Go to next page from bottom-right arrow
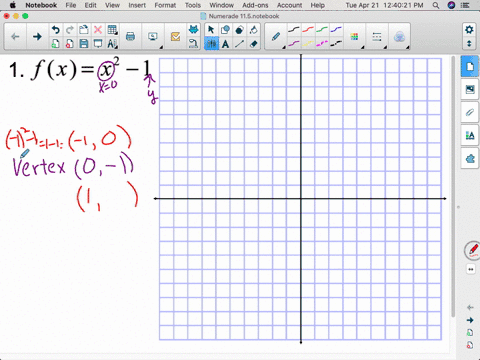 (470, 320)
